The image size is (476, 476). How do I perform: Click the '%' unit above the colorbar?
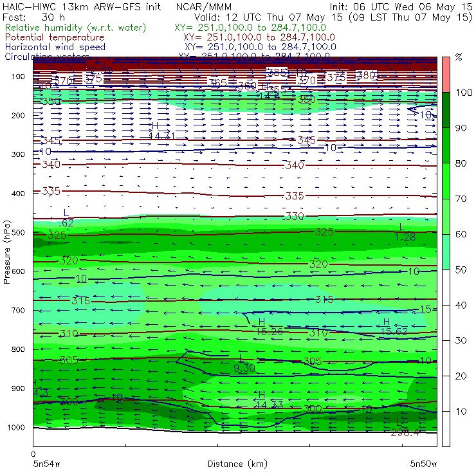tap(459, 57)
